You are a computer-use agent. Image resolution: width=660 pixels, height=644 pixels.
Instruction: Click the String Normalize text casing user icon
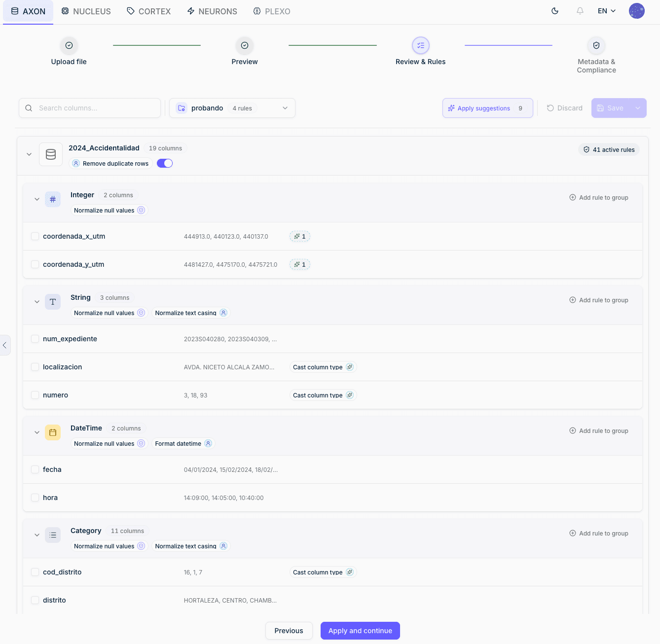(x=223, y=313)
